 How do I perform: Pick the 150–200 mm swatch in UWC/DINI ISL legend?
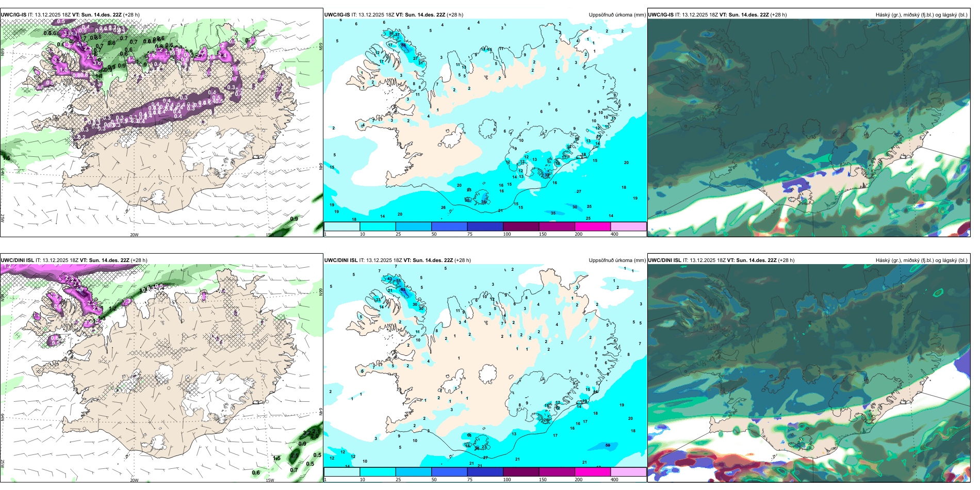click(557, 472)
